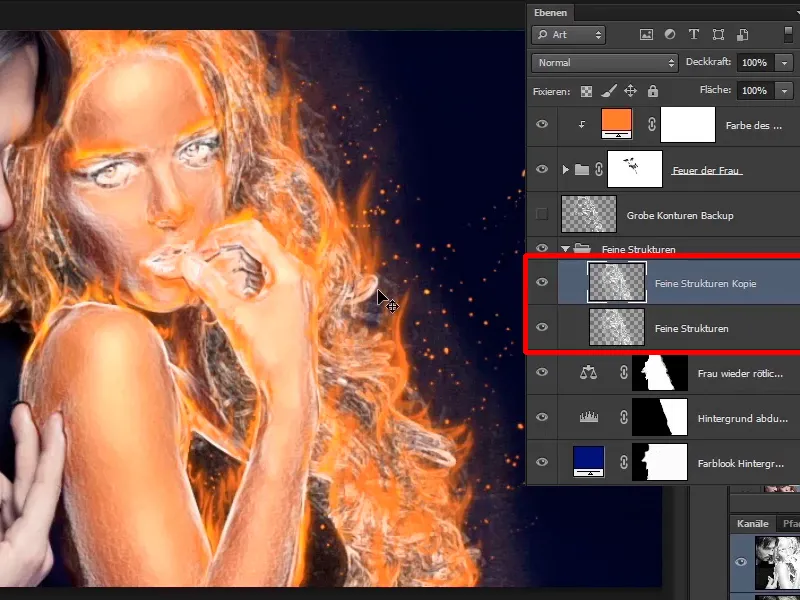Viewport: 800px width, 600px height.
Task: Click the channel thumbnail in Kanäle panel
Action: click(778, 563)
